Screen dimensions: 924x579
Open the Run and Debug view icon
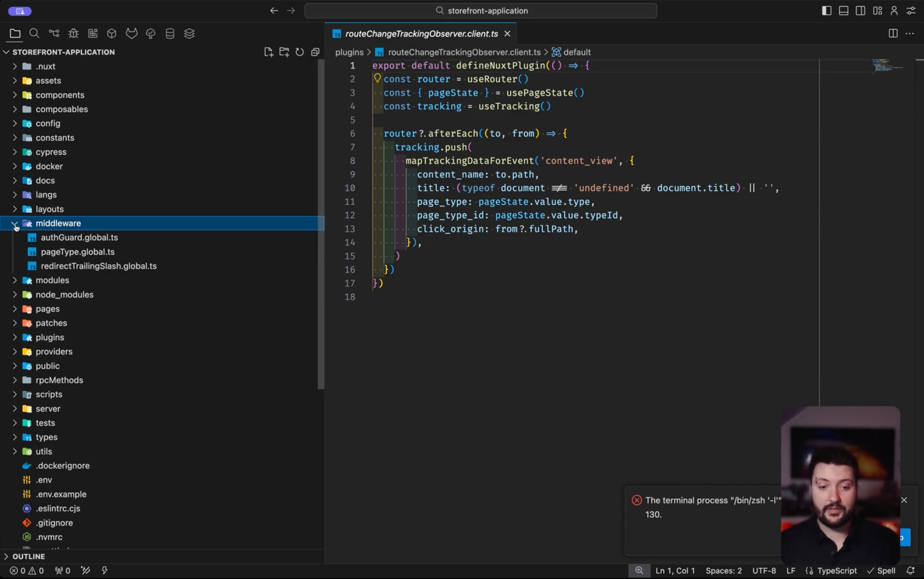(73, 34)
